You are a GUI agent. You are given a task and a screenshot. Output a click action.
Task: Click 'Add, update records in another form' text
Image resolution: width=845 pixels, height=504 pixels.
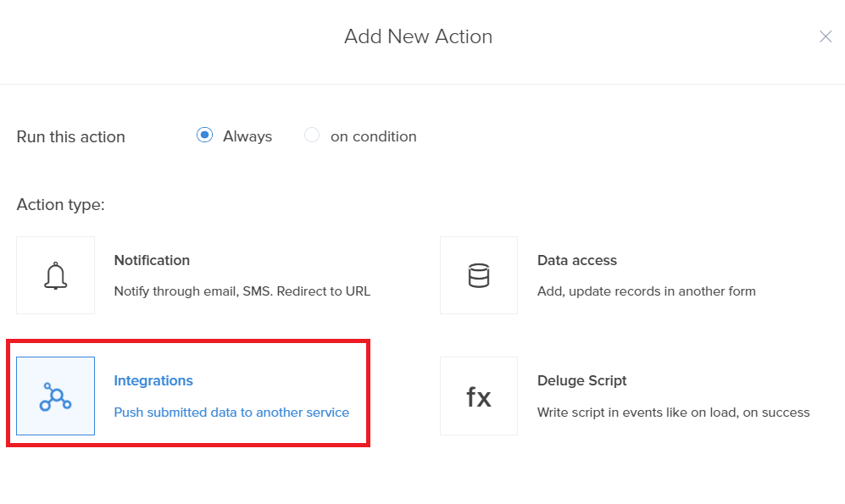[646, 291]
